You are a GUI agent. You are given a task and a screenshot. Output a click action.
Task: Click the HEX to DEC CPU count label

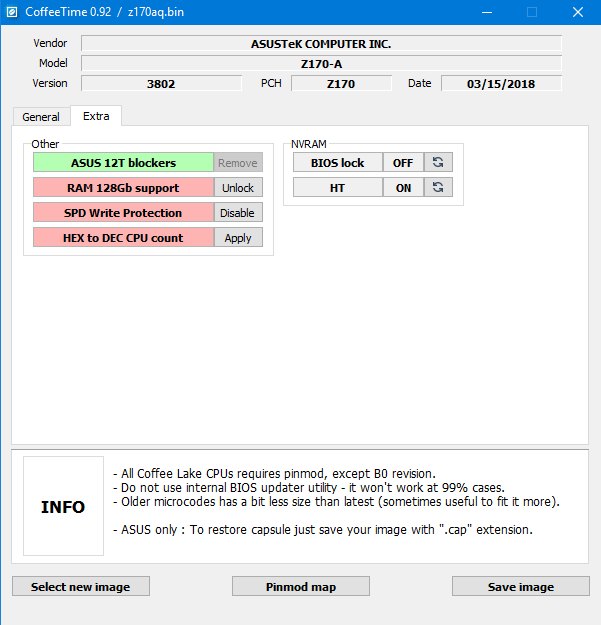coord(124,238)
